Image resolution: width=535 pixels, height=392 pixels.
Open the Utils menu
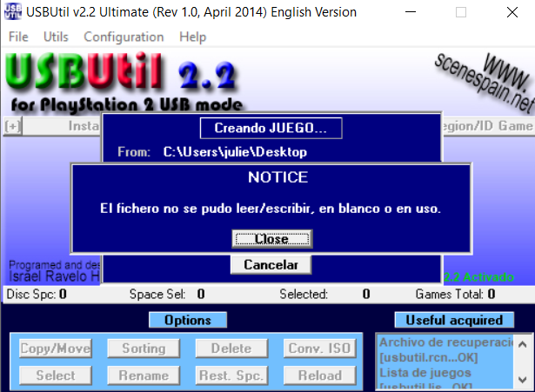click(56, 37)
